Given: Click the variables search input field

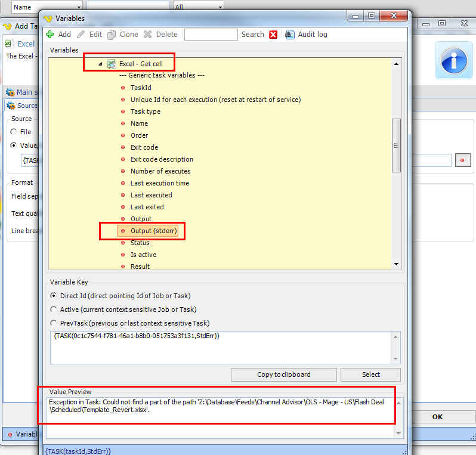Looking at the screenshot, I should (x=211, y=35).
